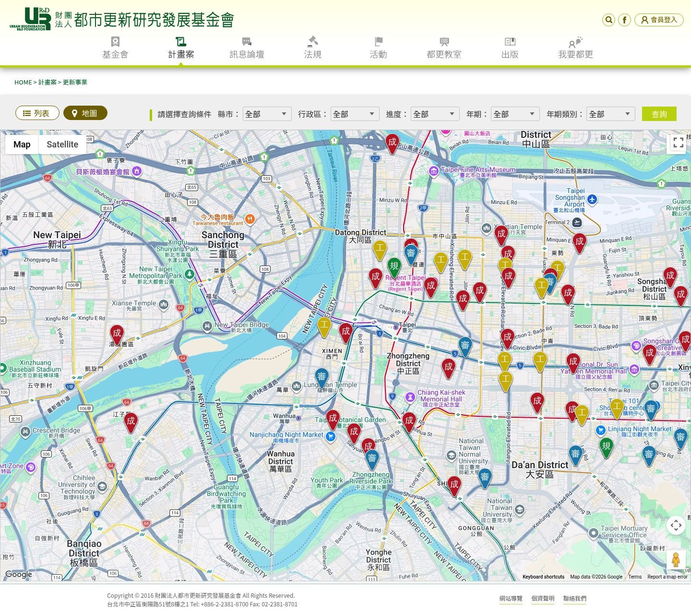Click the New Taipei Metropolitan Park pin

[190, 274]
